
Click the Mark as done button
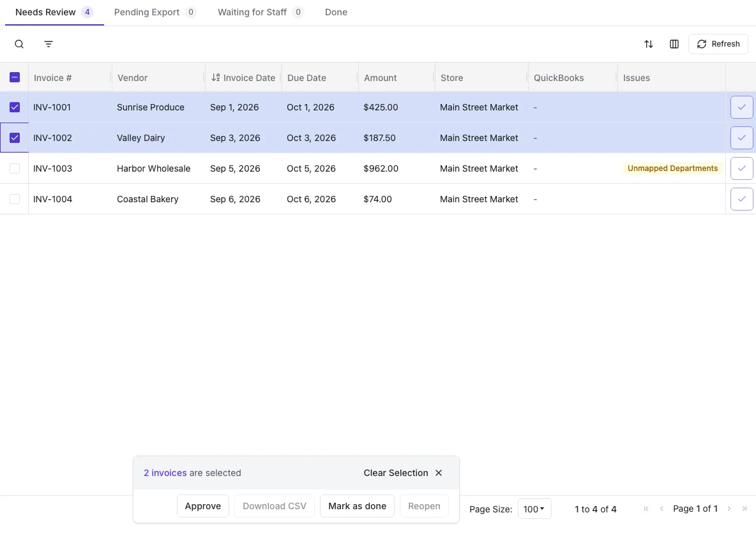tap(358, 506)
